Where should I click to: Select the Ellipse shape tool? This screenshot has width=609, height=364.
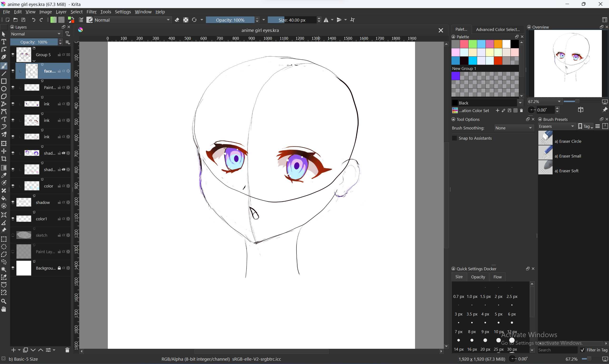coord(4,89)
